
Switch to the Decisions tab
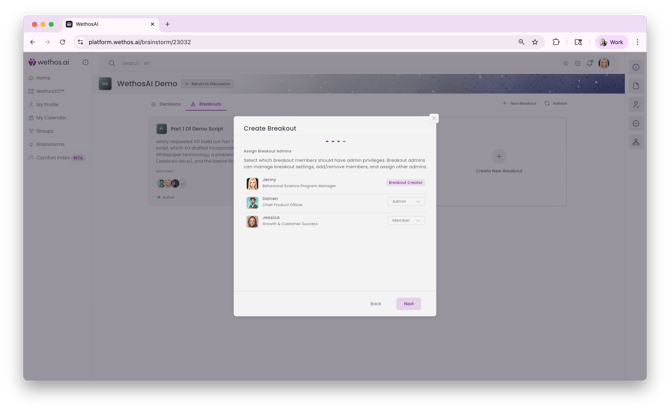click(166, 103)
